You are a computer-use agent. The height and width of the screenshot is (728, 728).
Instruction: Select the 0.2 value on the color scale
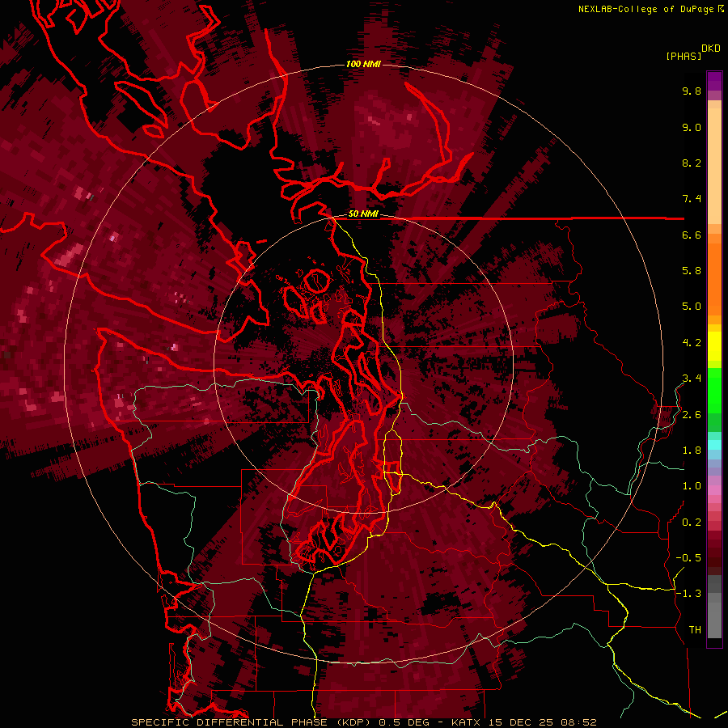click(692, 523)
